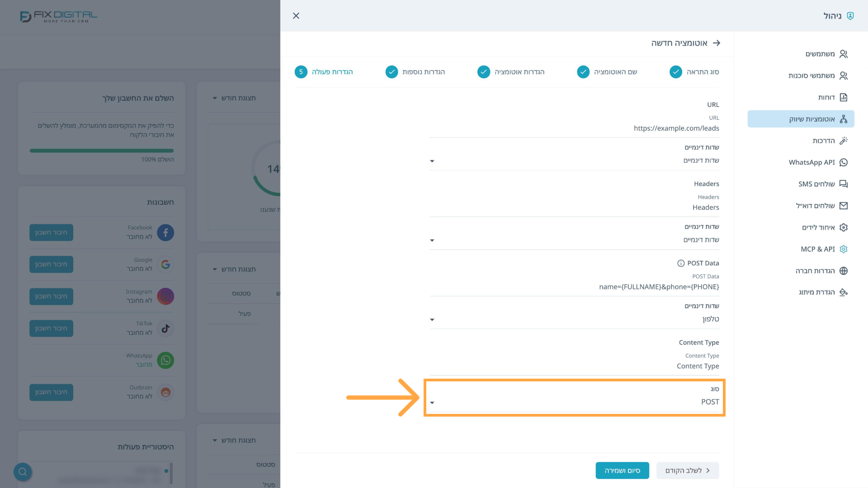Click חיבור חשבון for TikTok
This screenshot has height=488, width=868.
coord(51,328)
